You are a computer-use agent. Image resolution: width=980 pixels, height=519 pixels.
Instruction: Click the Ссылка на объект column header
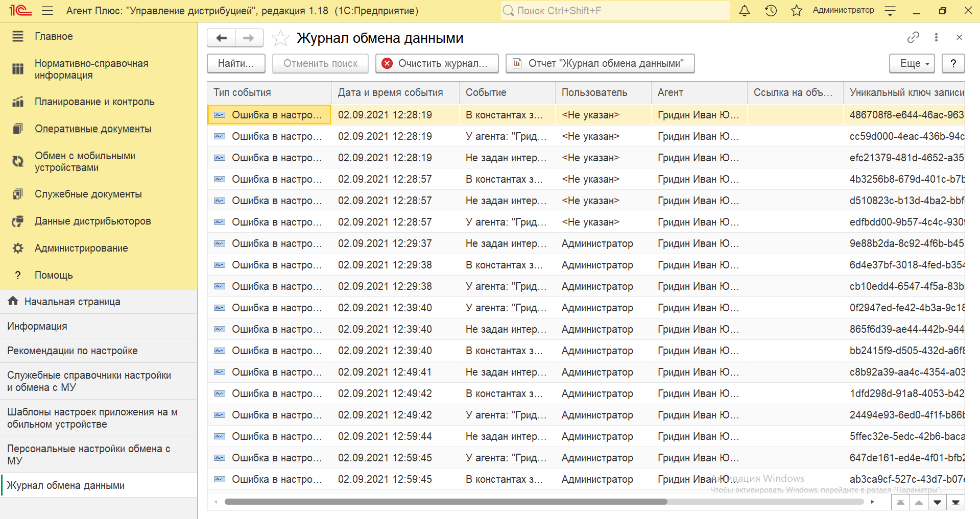pos(795,92)
